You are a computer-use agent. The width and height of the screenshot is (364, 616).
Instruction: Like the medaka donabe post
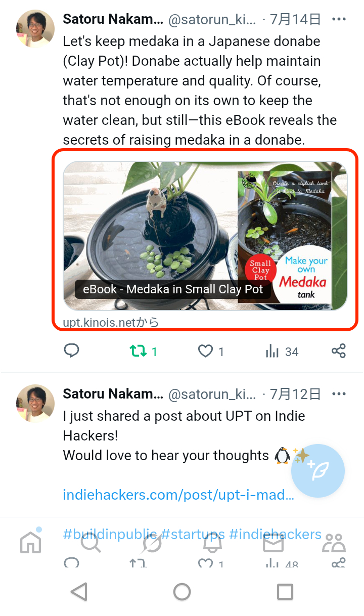pos(205,351)
